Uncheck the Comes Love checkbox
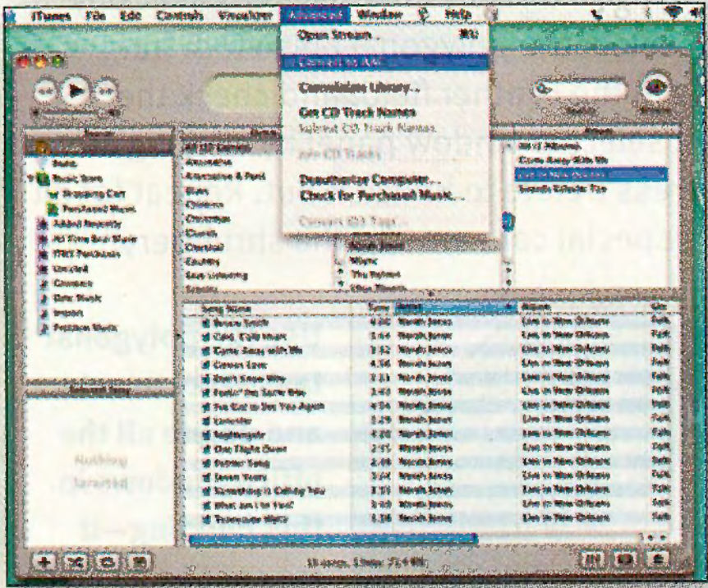Image resolution: width=708 pixels, height=588 pixels. point(206,365)
